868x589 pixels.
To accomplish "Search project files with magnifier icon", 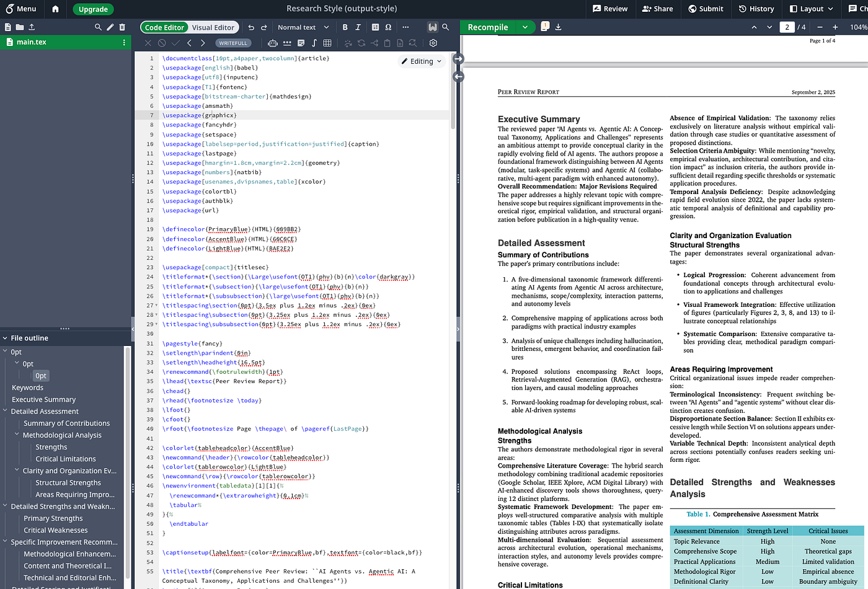I will 98,27.
